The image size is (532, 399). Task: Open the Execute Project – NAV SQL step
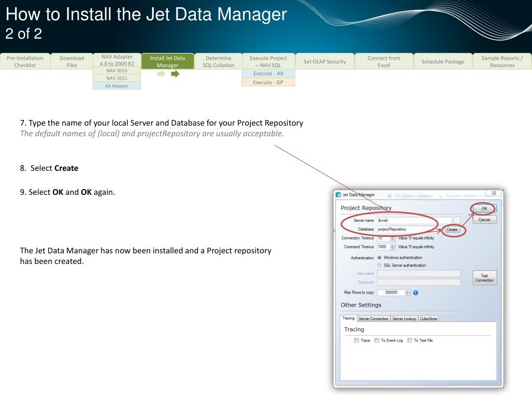coord(269,61)
